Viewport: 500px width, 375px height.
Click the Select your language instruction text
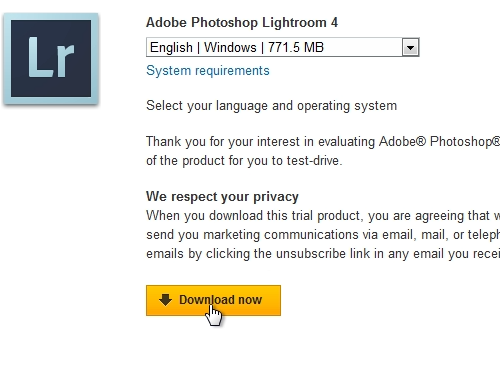click(271, 106)
